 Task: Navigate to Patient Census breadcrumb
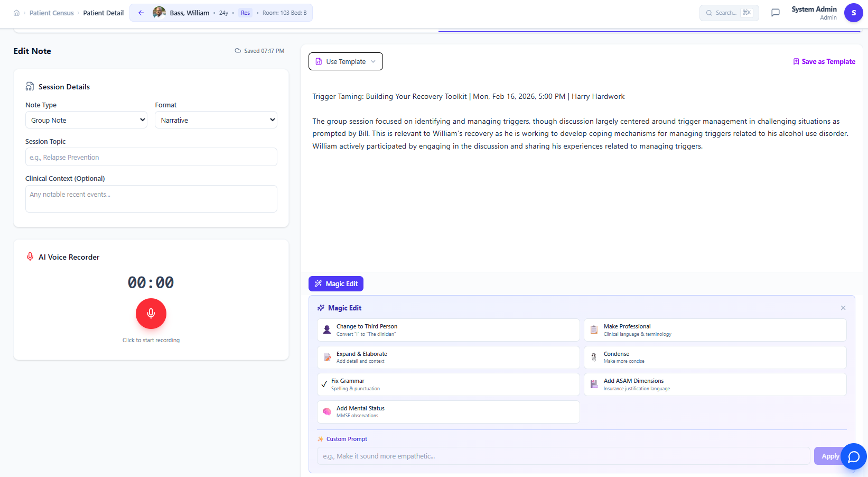[x=51, y=12]
